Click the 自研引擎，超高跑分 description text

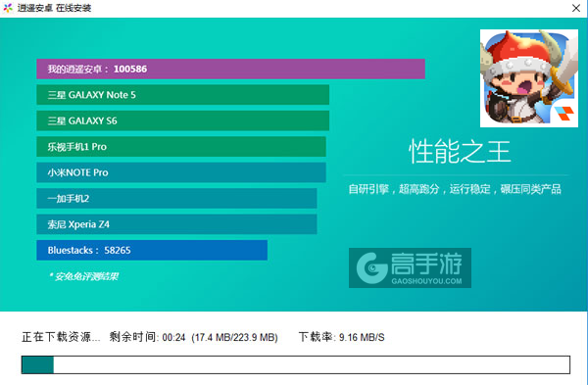pos(455,189)
